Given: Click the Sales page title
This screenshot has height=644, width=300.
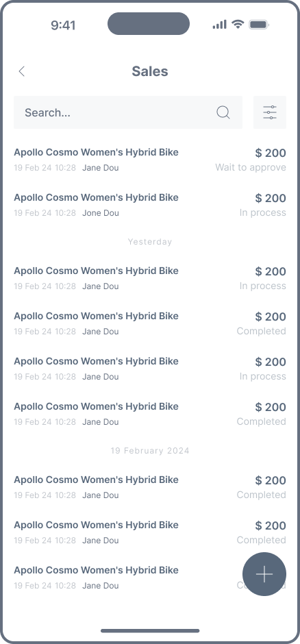Looking at the screenshot, I should 150,71.
